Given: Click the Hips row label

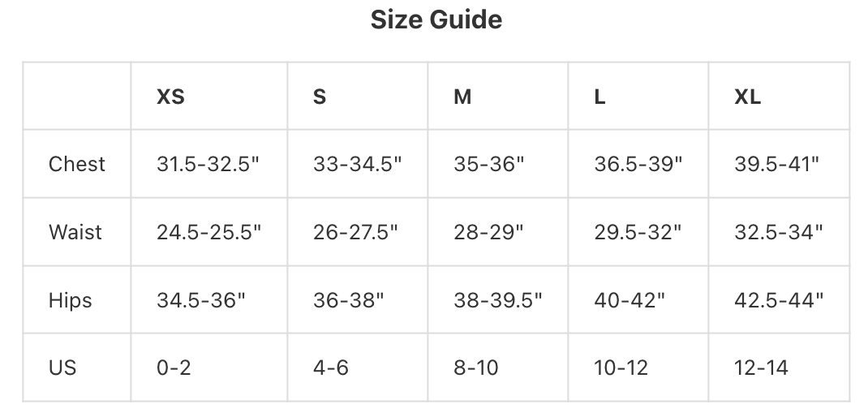Looking at the screenshot, I should 71,300.
